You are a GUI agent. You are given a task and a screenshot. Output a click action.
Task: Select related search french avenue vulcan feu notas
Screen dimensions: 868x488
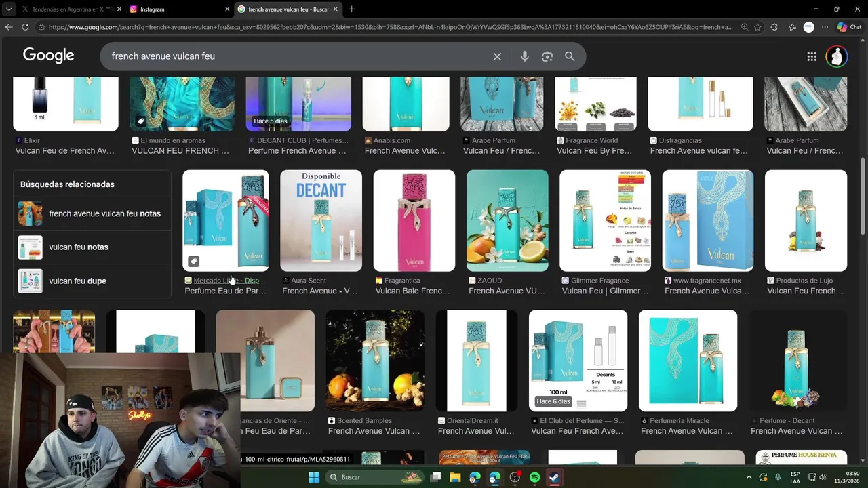tap(92, 213)
